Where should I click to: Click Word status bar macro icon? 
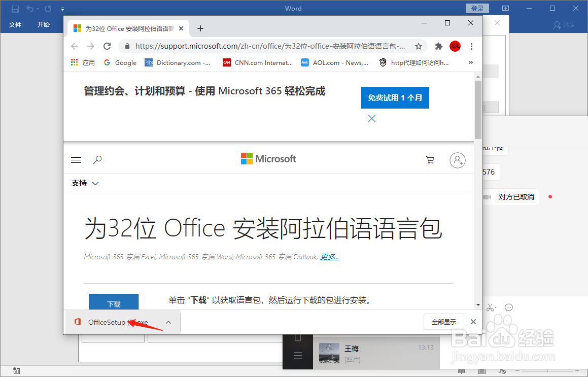(x=16, y=371)
